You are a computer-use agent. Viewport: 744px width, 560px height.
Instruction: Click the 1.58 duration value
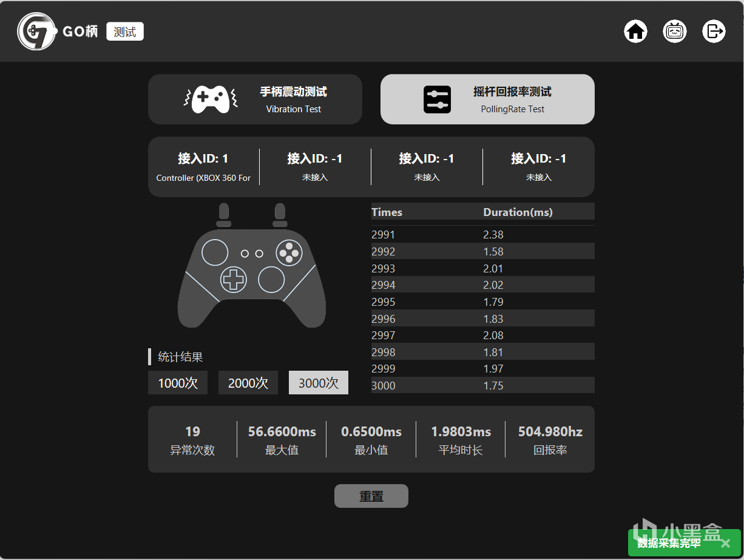pos(493,251)
